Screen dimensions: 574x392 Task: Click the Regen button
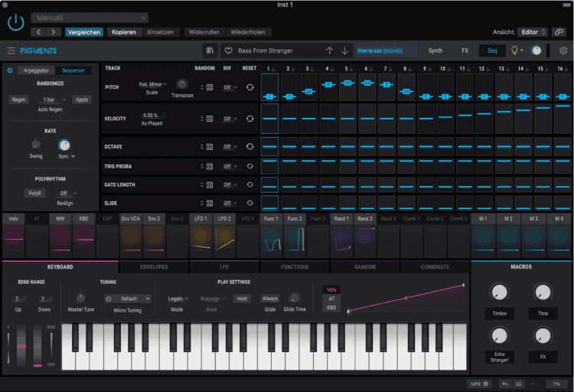tap(18, 100)
